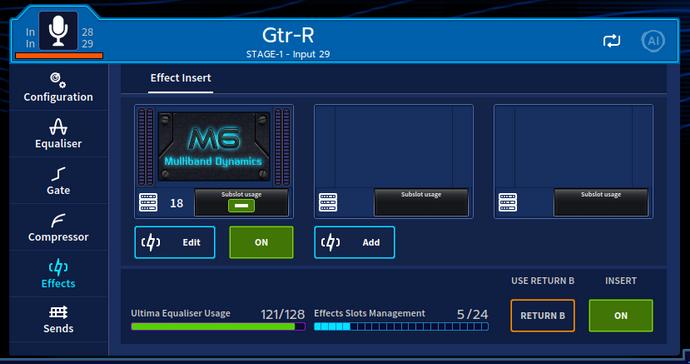The width and height of the screenshot is (690, 364).
Task: Click the loop arrows icon in header
Action: (x=611, y=41)
